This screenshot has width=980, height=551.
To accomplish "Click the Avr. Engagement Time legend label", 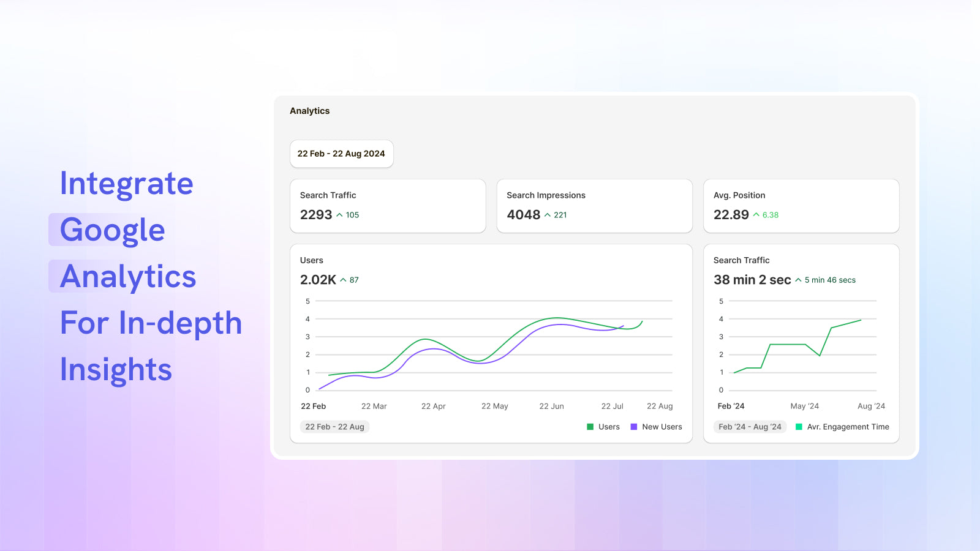I will (848, 427).
